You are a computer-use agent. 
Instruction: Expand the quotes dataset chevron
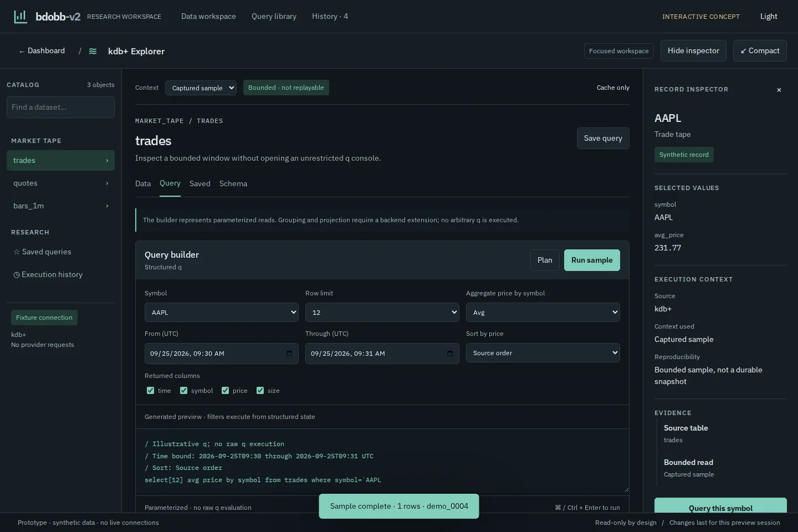[x=107, y=183]
